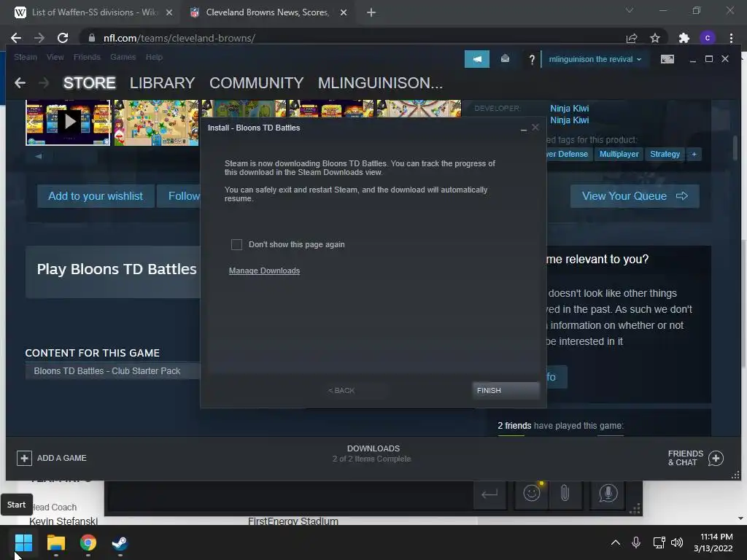Click the taskbar clock and date
This screenshot has width=747, height=560.
(713, 542)
